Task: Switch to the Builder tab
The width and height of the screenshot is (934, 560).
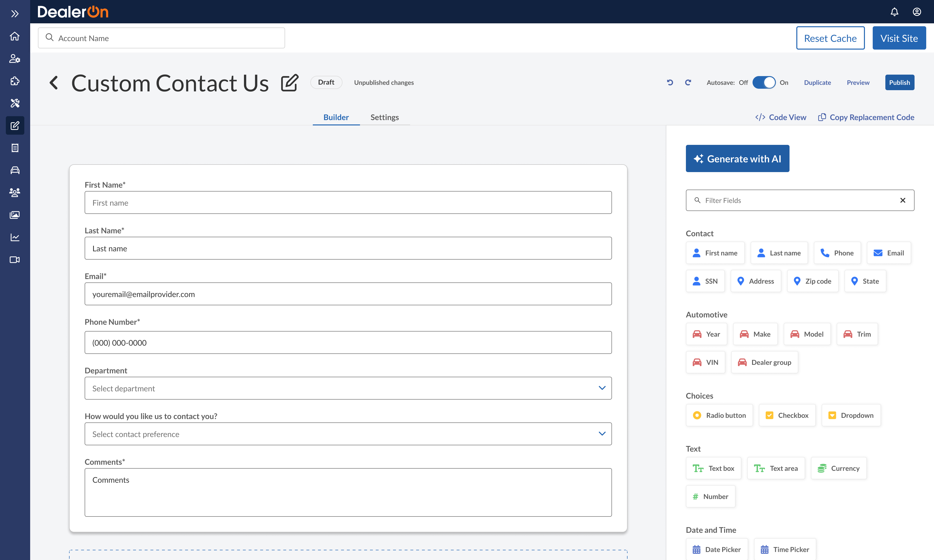Action: click(336, 117)
